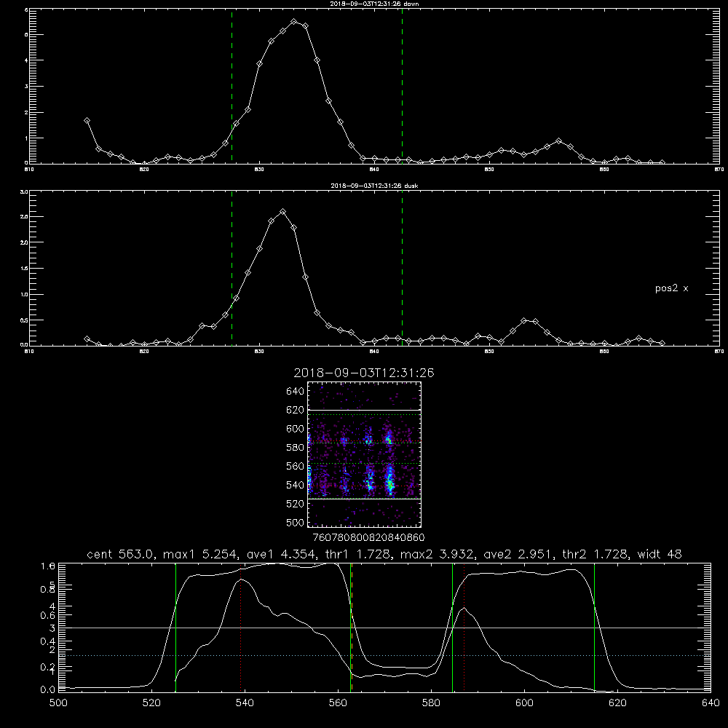Click the "600" label on bottom plot x-axis
This screenshot has height=728, width=728.
pyautogui.click(x=525, y=703)
